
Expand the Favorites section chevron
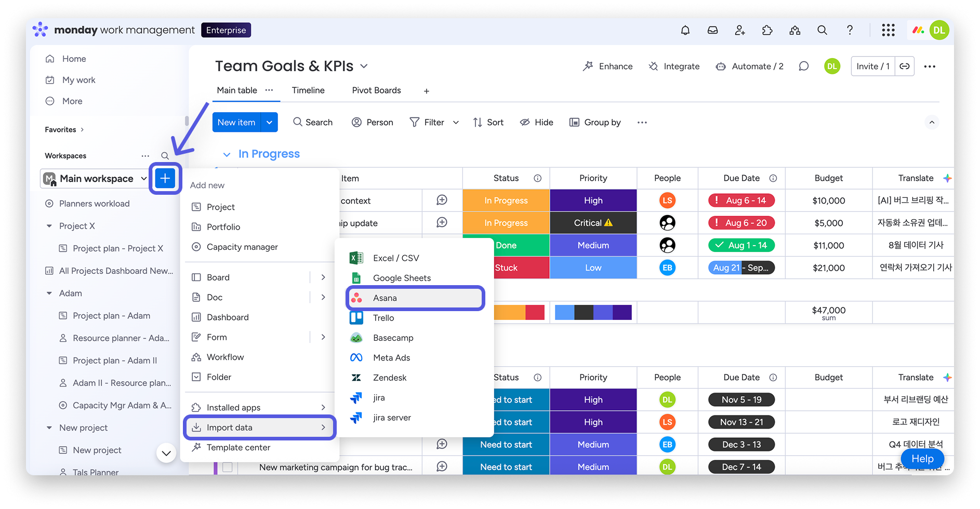[82, 130]
